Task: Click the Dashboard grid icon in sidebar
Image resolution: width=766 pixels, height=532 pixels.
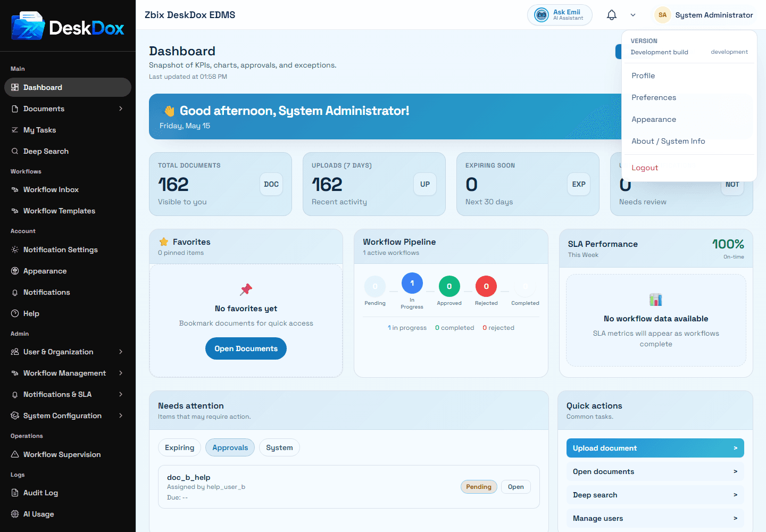Action: [15, 87]
